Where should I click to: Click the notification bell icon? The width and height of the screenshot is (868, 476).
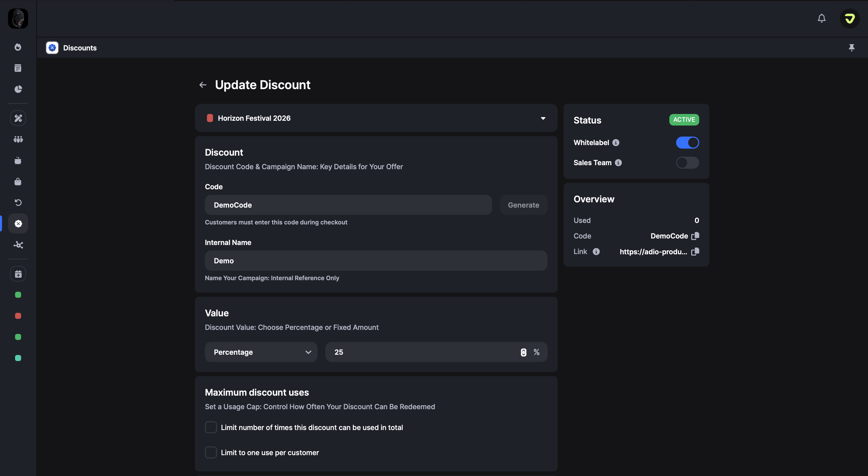pyautogui.click(x=822, y=18)
